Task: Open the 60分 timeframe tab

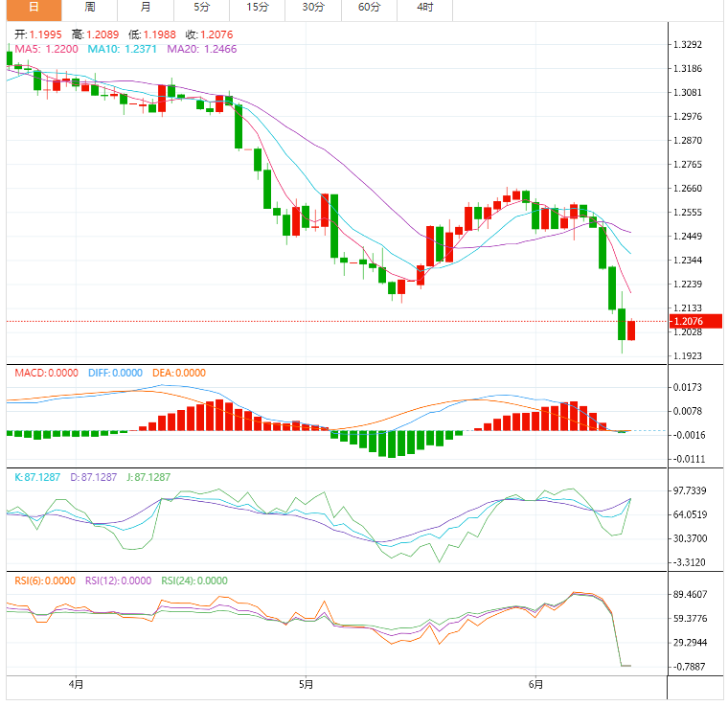Action: click(x=369, y=10)
